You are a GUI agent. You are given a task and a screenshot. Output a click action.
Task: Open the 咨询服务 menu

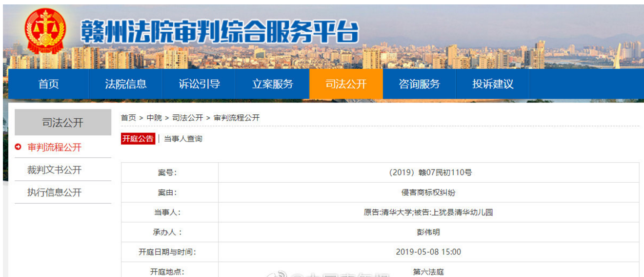[419, 84]
